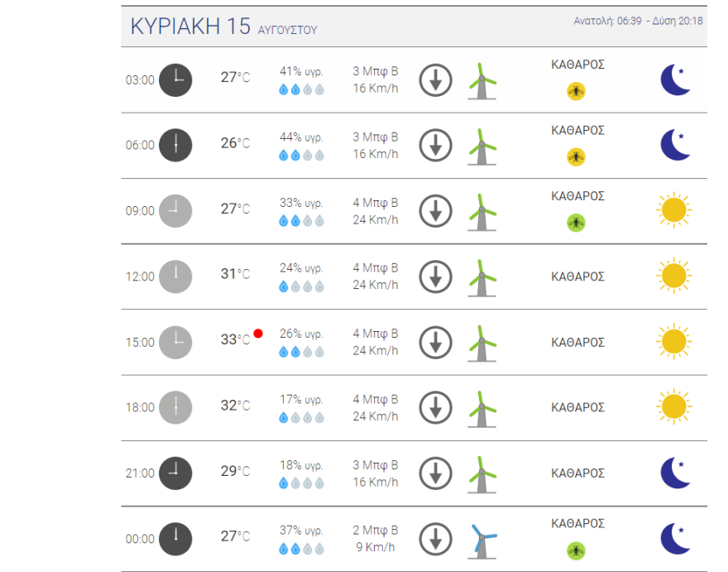The image size is (728, 572).
Task: Click the sun icon in the 18:00 row
Action: (673, 406)
